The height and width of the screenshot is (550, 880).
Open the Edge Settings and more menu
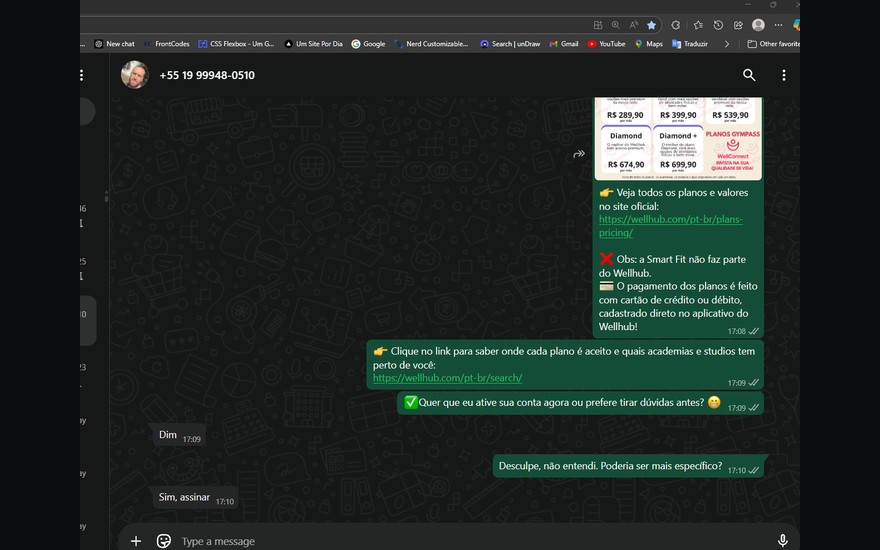[x=778, y=25]
